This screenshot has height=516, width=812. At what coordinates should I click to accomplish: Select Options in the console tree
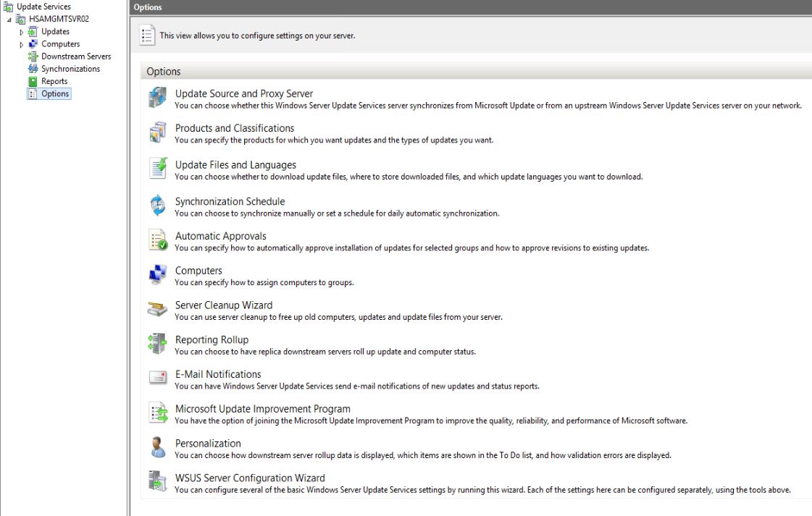[x=55, y=93]
